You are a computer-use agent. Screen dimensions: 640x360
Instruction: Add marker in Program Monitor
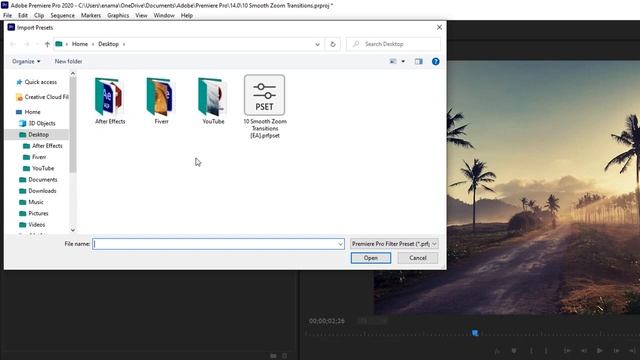click(x=514, y=351)
